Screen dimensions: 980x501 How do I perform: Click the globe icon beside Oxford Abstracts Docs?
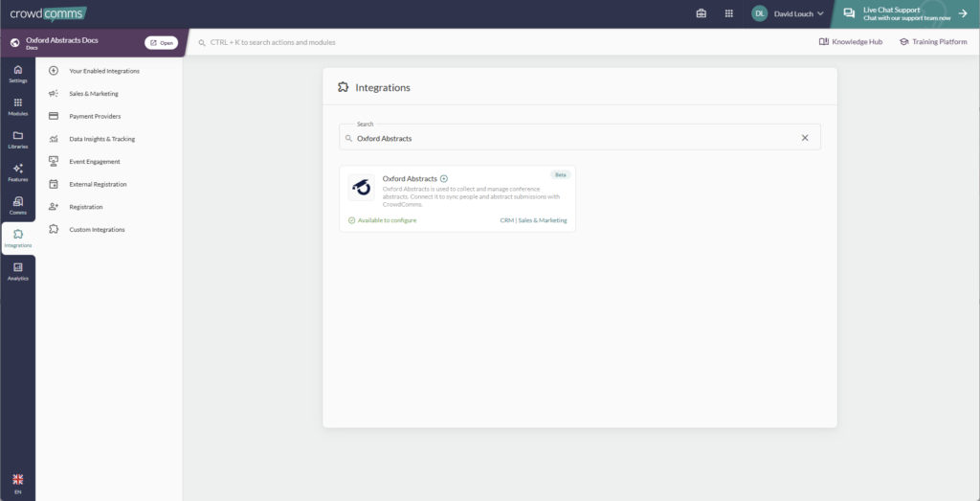pos(15,43)
